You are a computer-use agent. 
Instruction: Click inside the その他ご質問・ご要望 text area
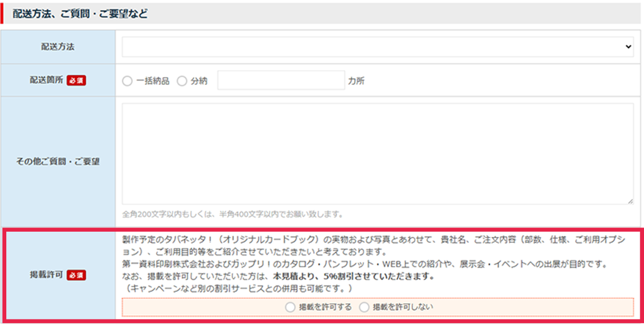tap(377, 153)
